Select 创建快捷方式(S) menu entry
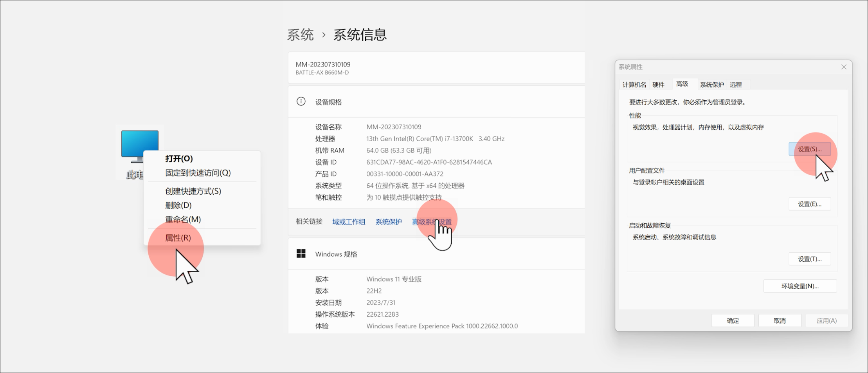This screenshot has width=868, height=373. pos(193,191)
